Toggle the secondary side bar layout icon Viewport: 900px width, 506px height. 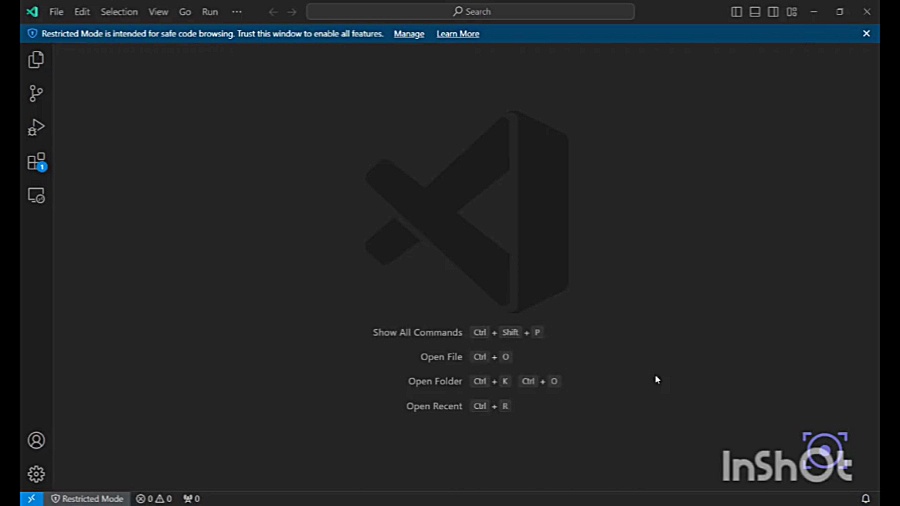click(x=773, y=11)
